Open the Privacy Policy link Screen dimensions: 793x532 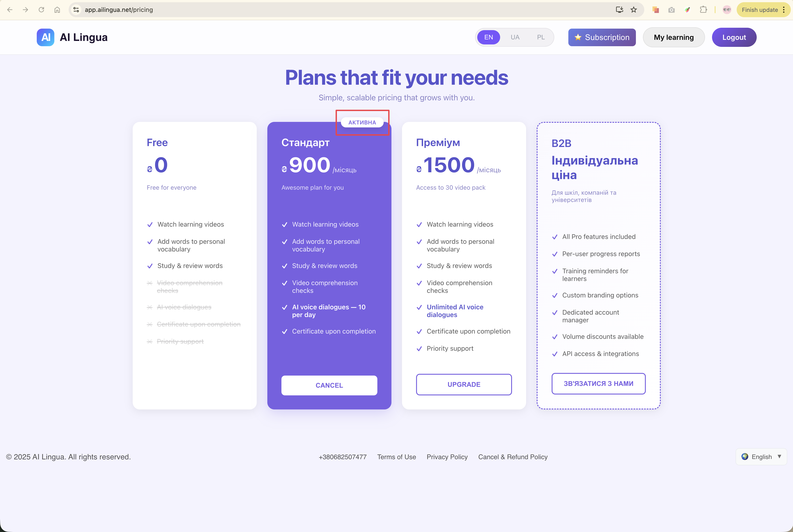tap(447, 457)
